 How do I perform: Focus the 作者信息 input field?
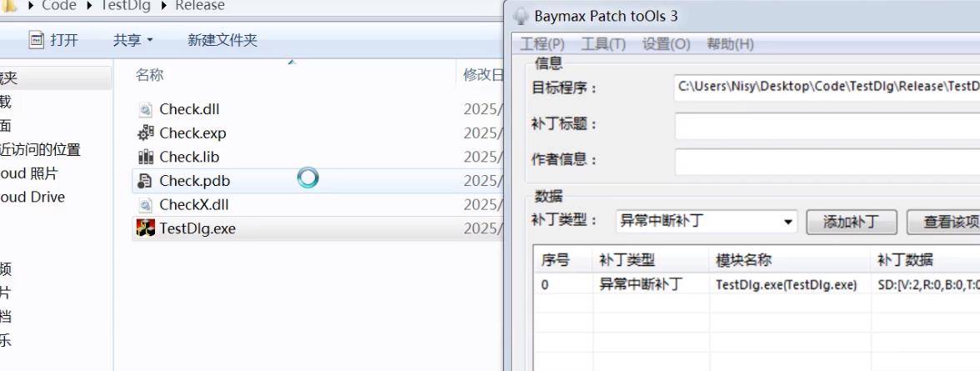coord(827,162)
